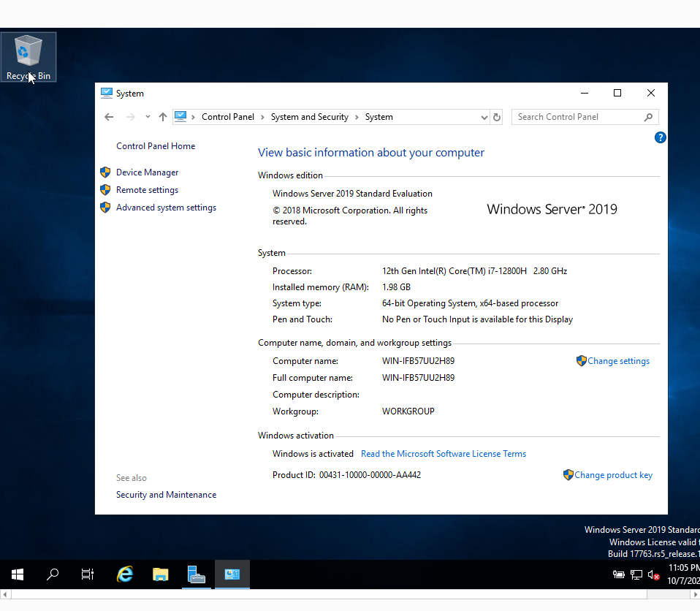Image resolution: width=700 pixels, height=611 pixels.
Task: Open Server Manager from the taskbar
Action: click(196, 574)
